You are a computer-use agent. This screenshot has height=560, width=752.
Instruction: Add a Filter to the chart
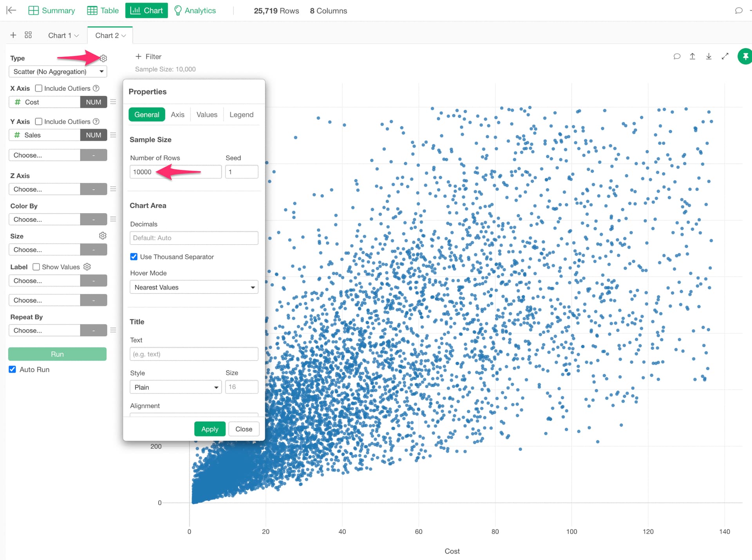tap(148, 57)
